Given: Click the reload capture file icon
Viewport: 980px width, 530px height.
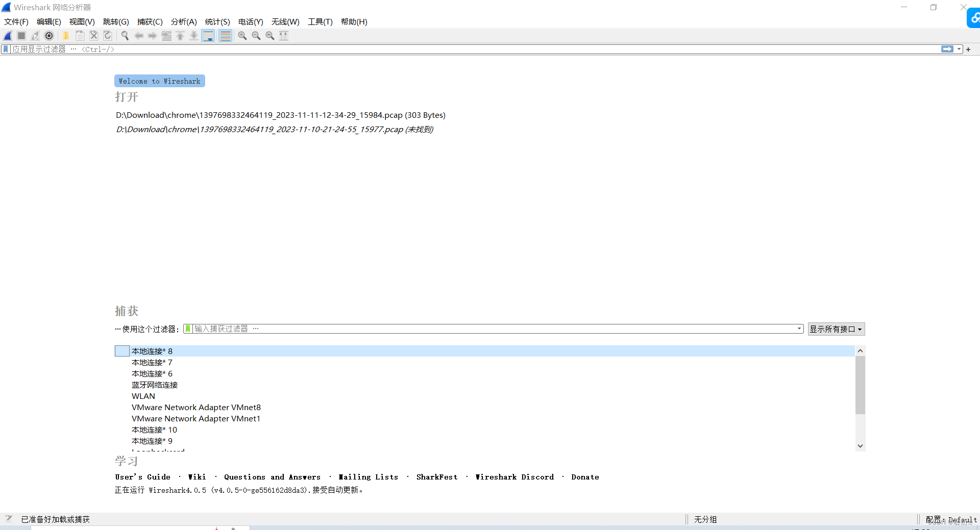Looking at the screenshot, I should tap(108, 36).
